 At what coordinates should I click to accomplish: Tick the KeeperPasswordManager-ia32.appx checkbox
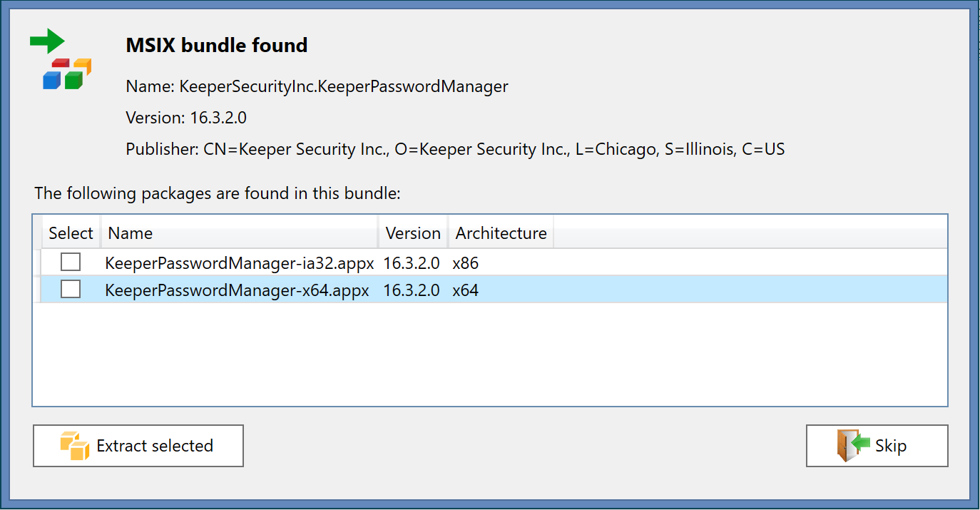click(71, 262)
